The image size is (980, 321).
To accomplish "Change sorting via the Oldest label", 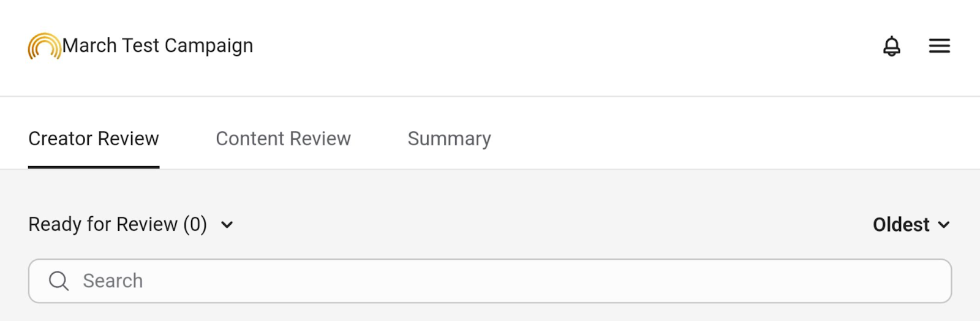I will click(901, 225).
